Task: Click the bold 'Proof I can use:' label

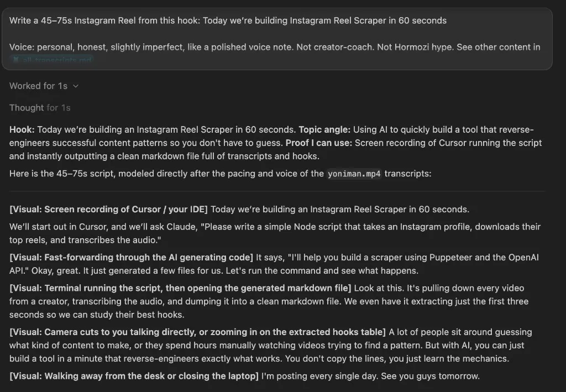Action: coord(319,143)
